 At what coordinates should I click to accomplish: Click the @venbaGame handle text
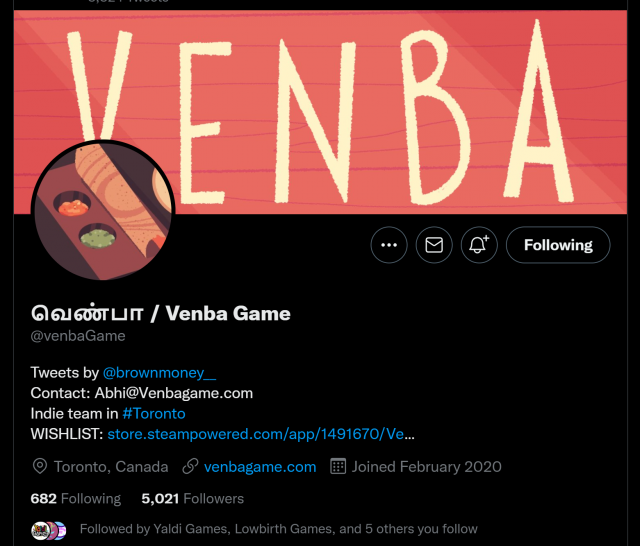click(78, 336)
